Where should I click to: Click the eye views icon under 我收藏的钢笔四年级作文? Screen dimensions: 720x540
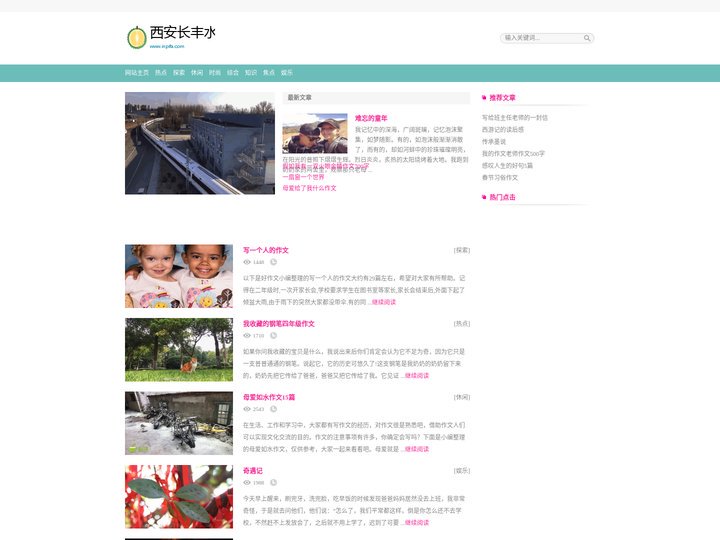(247, 336)
